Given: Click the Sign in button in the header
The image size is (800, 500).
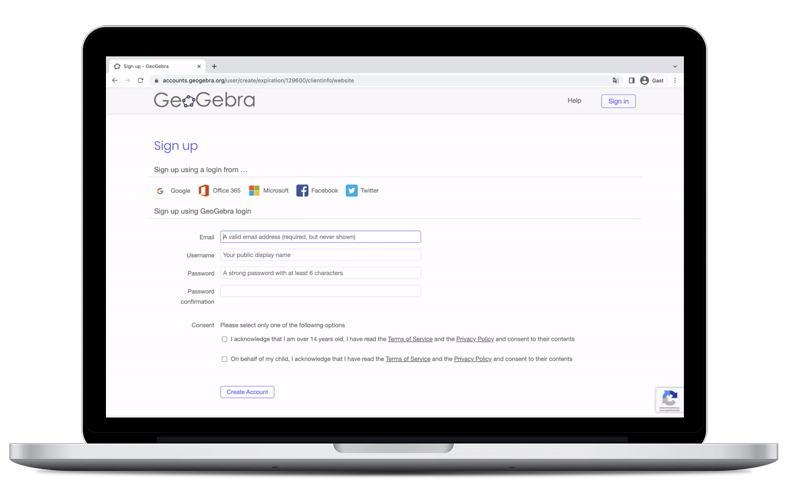Looking at the screenshot, I should point(617,101).
